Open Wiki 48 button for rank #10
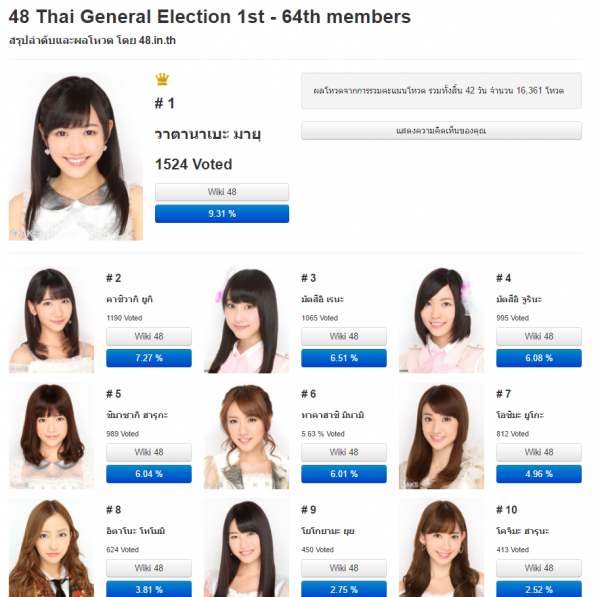The height and width of the screenshot is (597, 600). click(x=539, y=568)
